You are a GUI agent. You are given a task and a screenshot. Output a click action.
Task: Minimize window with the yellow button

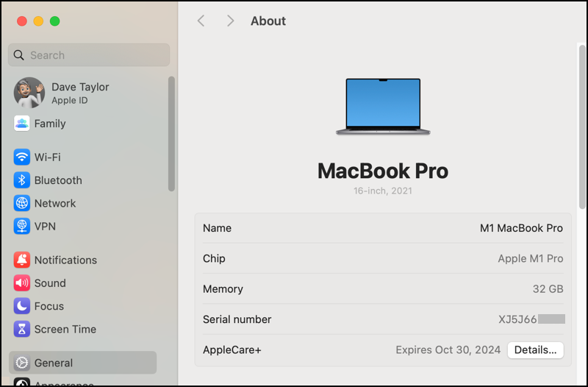pyautogui.click(x=38, y=21)
